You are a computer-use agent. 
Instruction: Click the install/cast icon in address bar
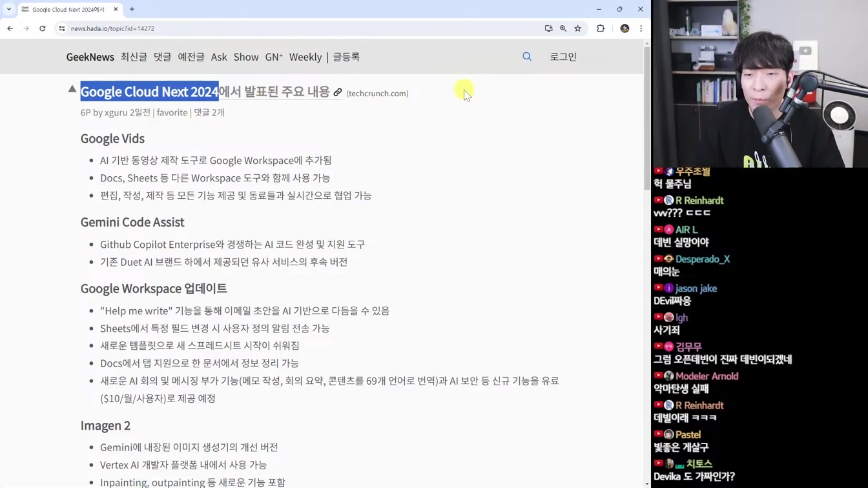548,28
